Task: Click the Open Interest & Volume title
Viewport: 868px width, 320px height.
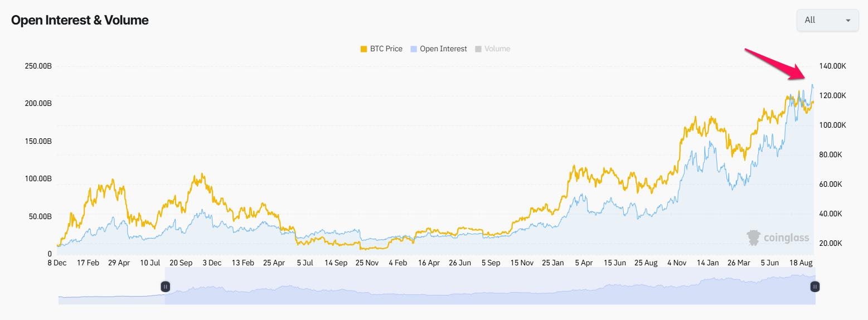Action: pyautogui.click(x=80, y=20)
